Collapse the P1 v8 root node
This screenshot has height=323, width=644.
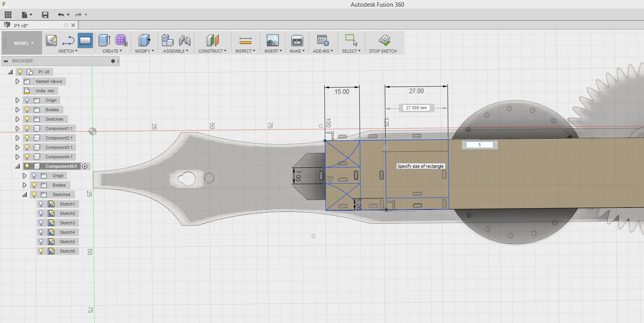[10, 72]
